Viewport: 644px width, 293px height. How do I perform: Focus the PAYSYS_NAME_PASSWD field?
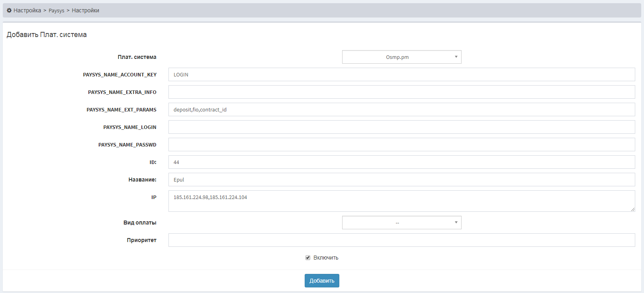[x=401, y=145]
